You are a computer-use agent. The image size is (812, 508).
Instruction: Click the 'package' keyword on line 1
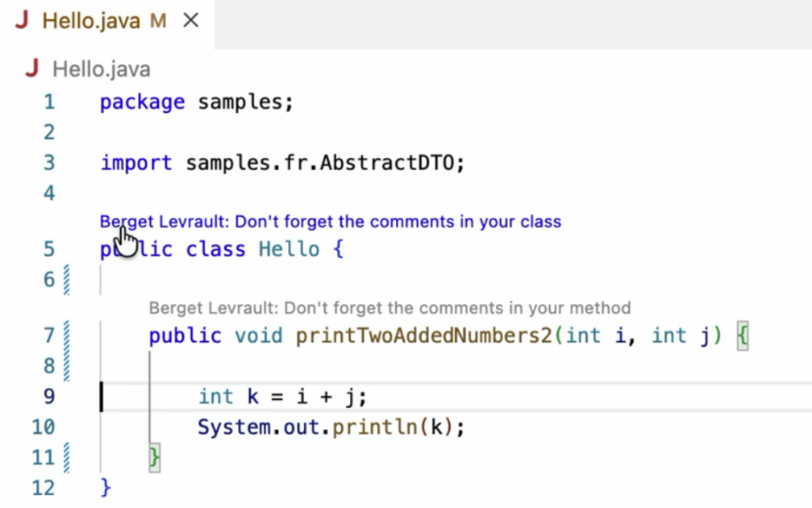click(x=142, y=102)
